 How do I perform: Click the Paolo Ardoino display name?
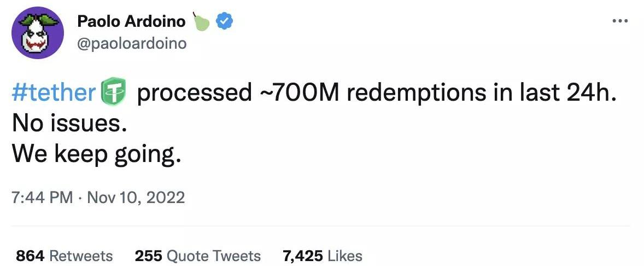tap(132, 22)
